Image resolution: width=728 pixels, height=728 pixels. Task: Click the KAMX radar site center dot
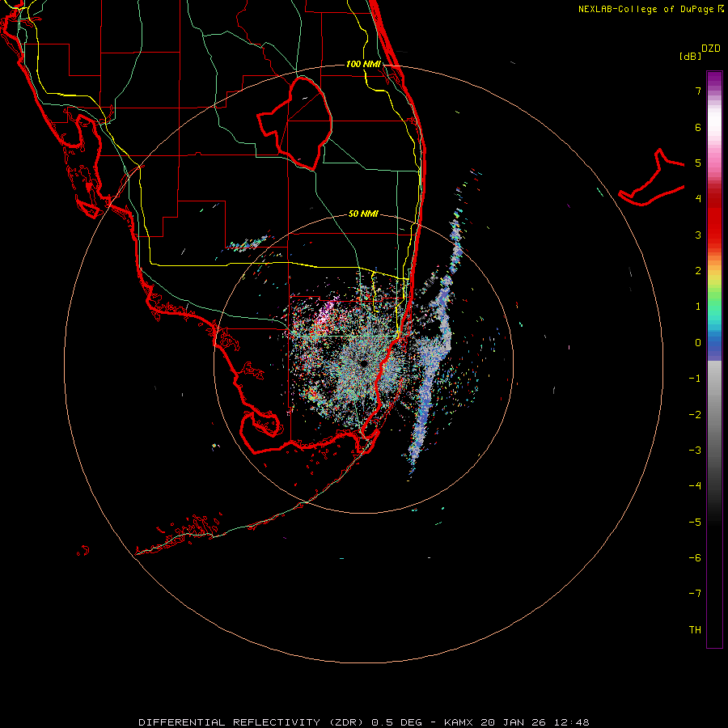[363, 363]
